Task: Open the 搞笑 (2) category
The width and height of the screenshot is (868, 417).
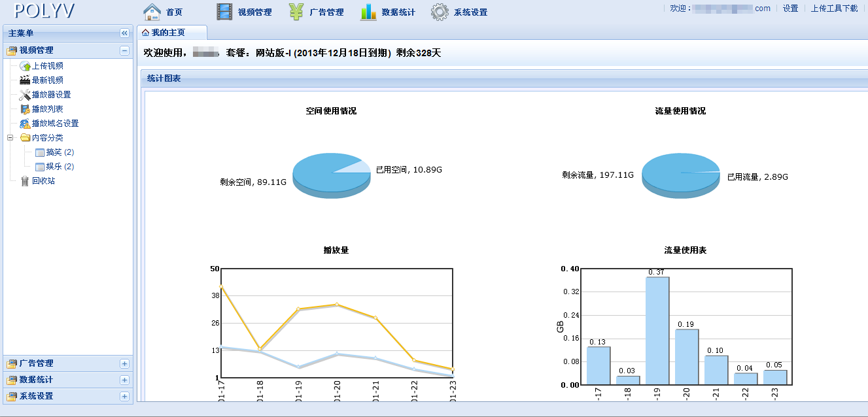Action: coord(60,152)
